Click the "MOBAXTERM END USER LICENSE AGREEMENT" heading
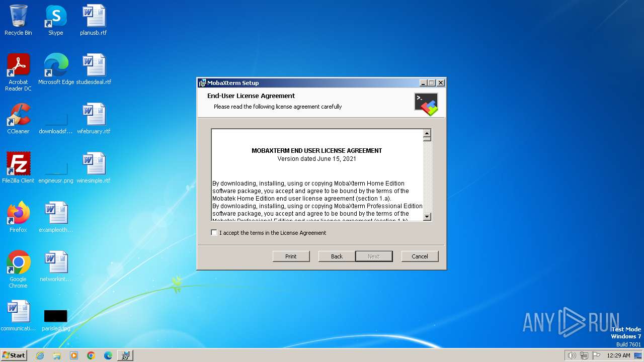The image size is (644, 362). [x=317, y=151]
